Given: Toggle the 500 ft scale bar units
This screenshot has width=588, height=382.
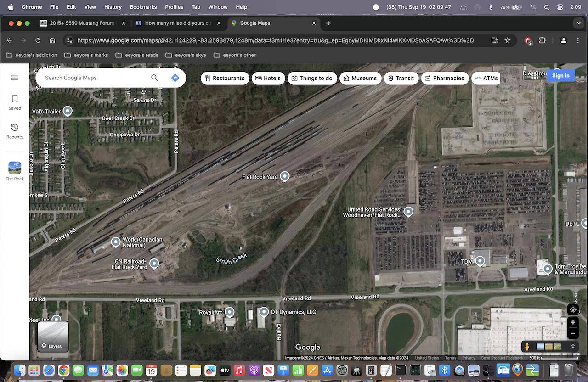Looking at the screenshot, I should [554, 358].
